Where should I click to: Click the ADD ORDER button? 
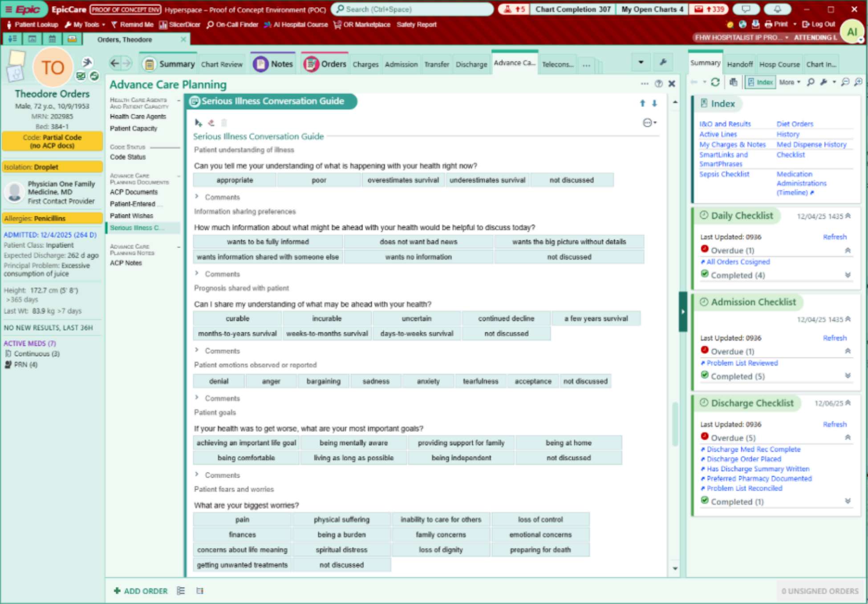pyautogui.click(x=141, y=591)
